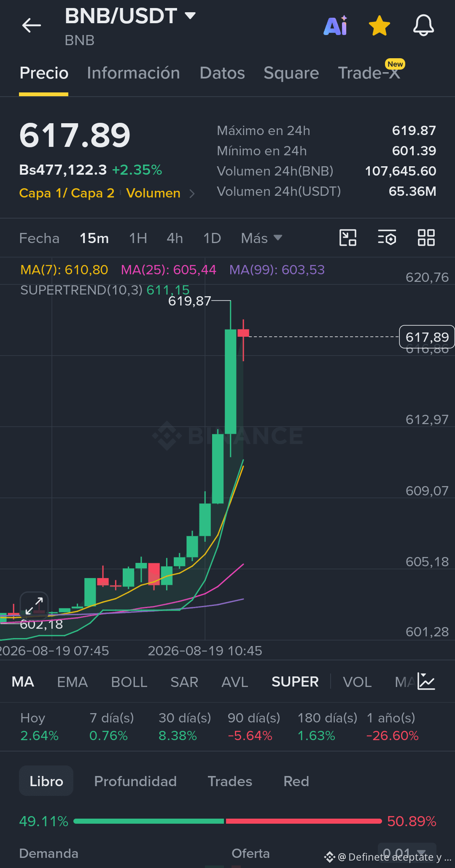Toggle the EMA indicator

coord(73,681)
